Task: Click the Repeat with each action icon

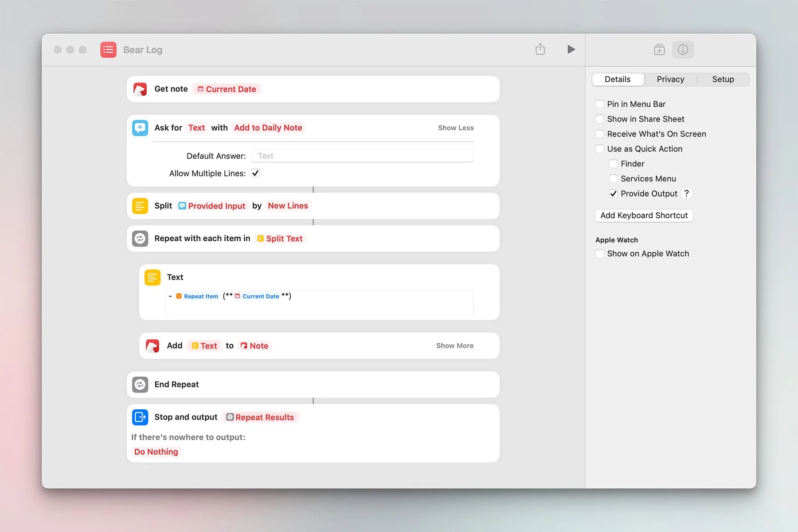Action: (140, 239)
